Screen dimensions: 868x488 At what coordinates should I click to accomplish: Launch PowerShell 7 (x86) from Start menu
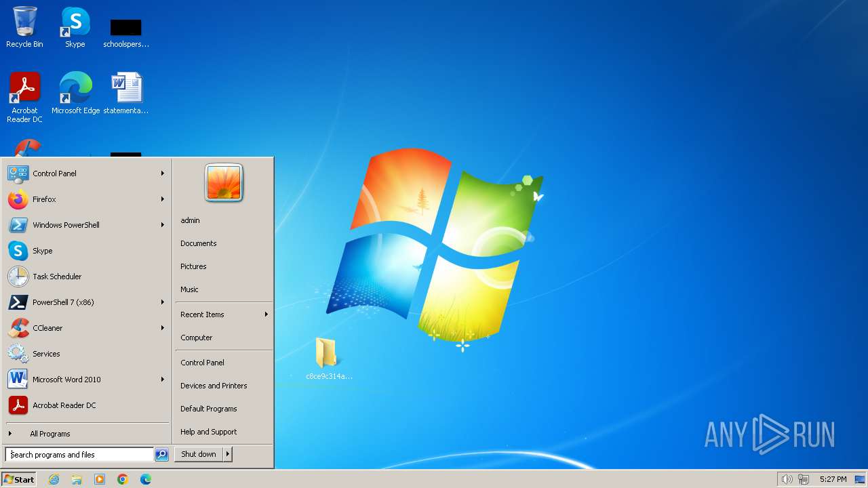86,302
